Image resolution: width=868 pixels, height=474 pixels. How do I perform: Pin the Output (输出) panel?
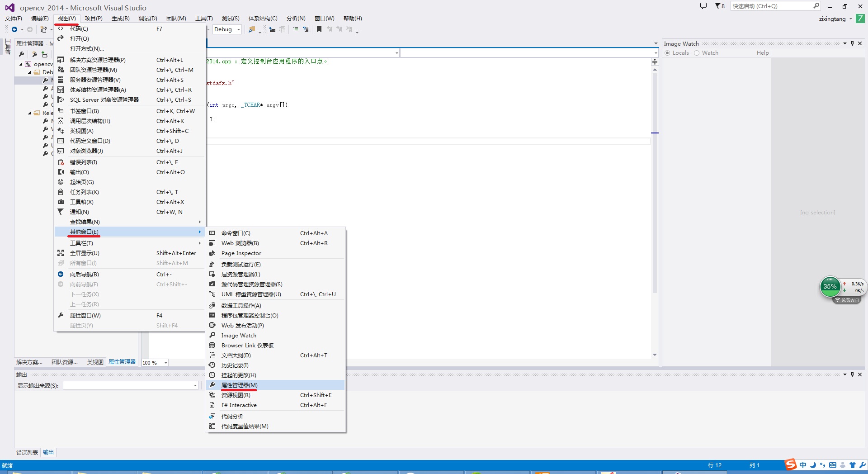852,374
